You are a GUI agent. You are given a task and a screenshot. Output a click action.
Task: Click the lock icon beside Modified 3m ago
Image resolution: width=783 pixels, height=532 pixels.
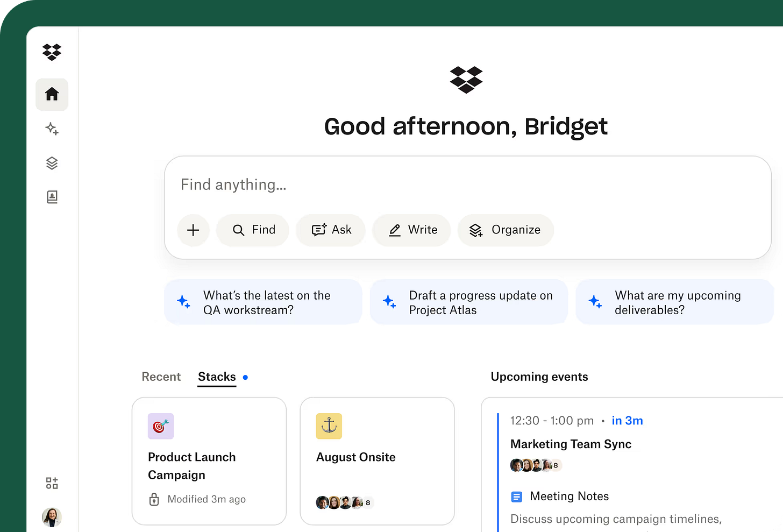[154, 499]
